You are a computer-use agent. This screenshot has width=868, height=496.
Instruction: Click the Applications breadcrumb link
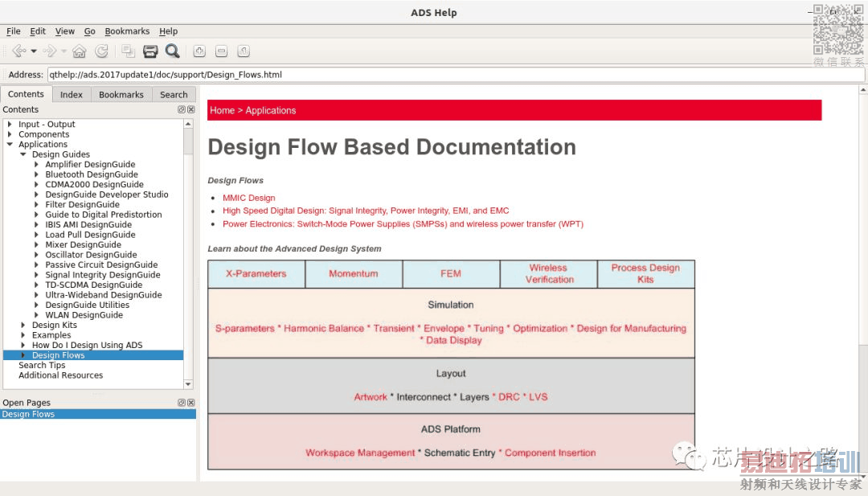click(x=271, y=110)
